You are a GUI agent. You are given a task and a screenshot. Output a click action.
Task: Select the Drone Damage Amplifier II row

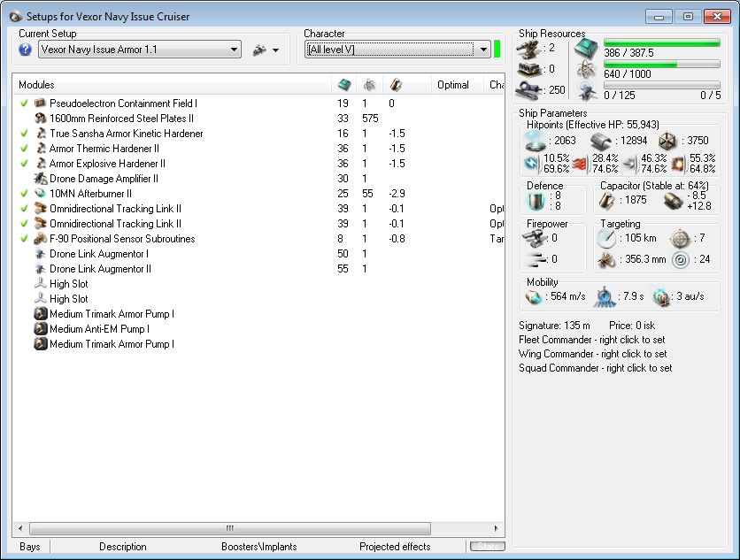coord(258,179)
